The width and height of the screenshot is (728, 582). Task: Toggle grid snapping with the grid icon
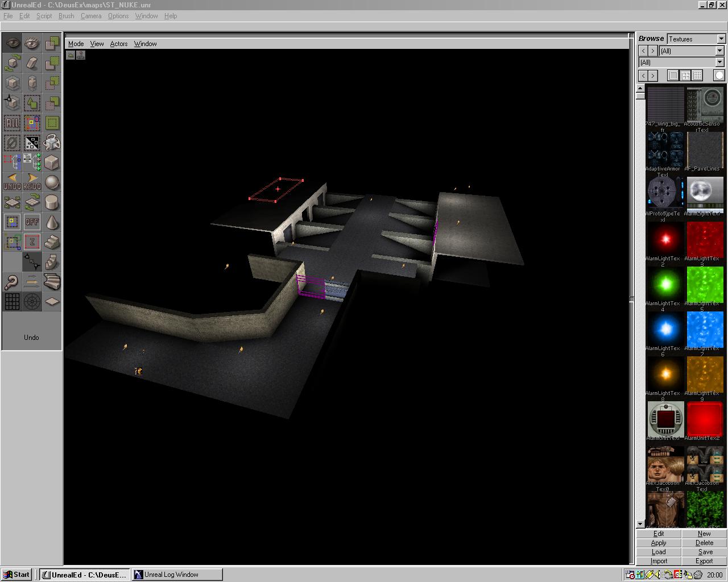[x=12, y=301]
